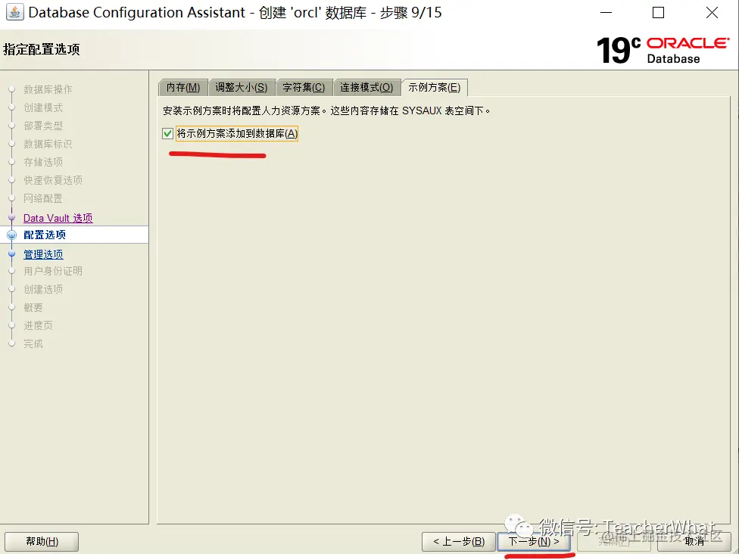The width and height of the screenshot is (739, 560).
Task: Click the 数据库操作 step label
Action: pyautogui.click(x=48, y=89)
